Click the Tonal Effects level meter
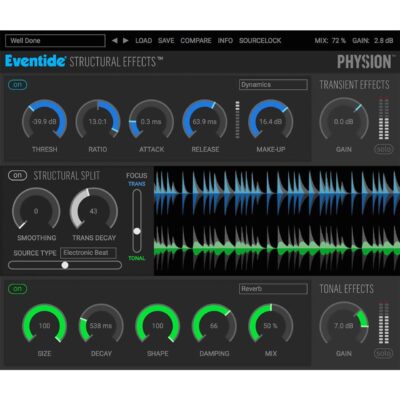 click(384, 323)
